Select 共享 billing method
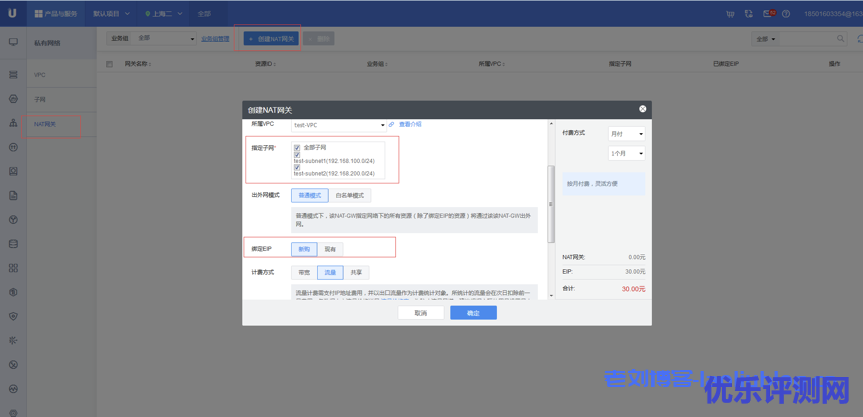 [x=356, y=272]
